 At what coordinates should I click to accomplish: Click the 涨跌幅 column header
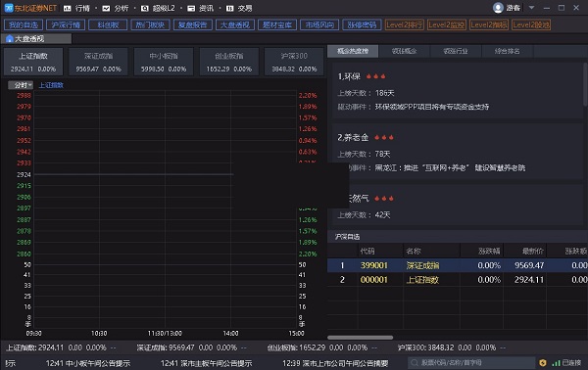click(489, 251)
